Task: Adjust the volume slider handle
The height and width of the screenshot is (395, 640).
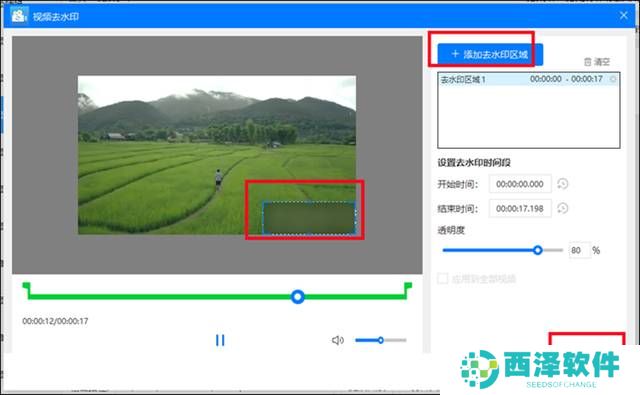Action: [x=380, y=340]
